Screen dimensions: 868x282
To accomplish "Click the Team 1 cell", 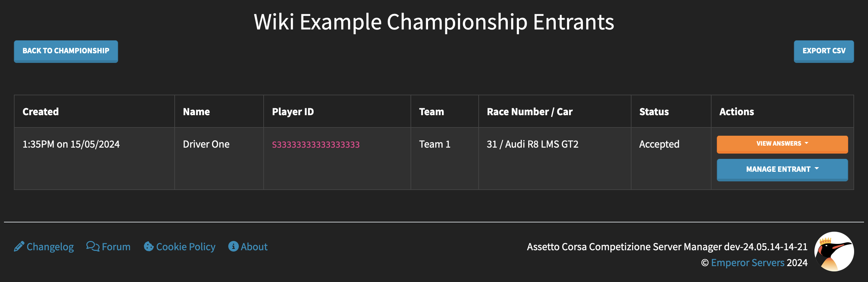I will (x=434, y=144).
